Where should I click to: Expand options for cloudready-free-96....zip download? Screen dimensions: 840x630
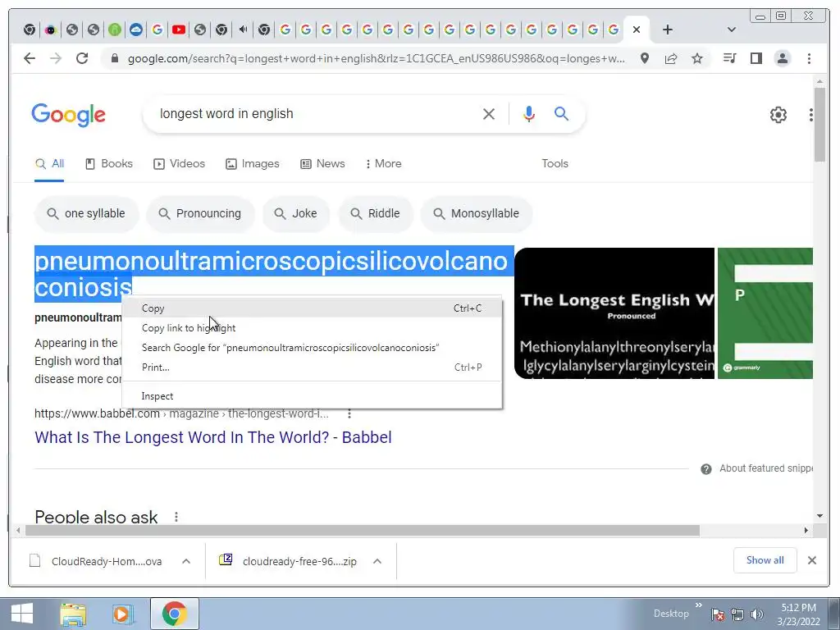click(x=377, y=561)
